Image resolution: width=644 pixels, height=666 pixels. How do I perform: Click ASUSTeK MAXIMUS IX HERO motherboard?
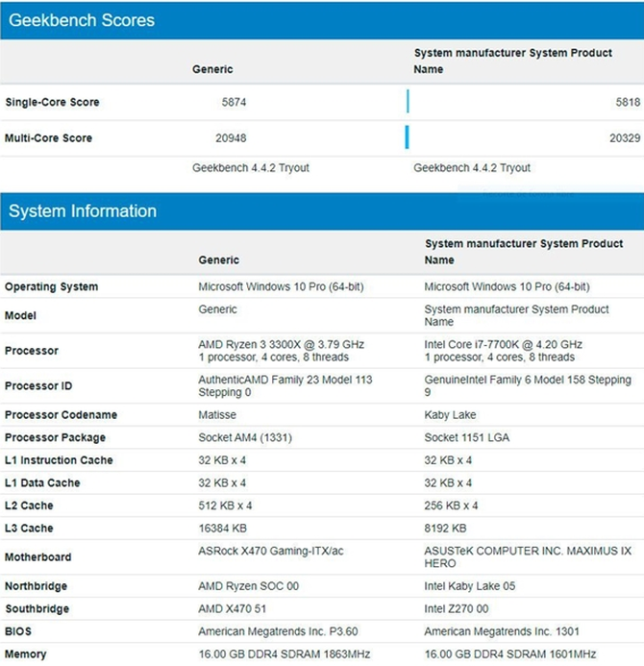tap(528, 557)
